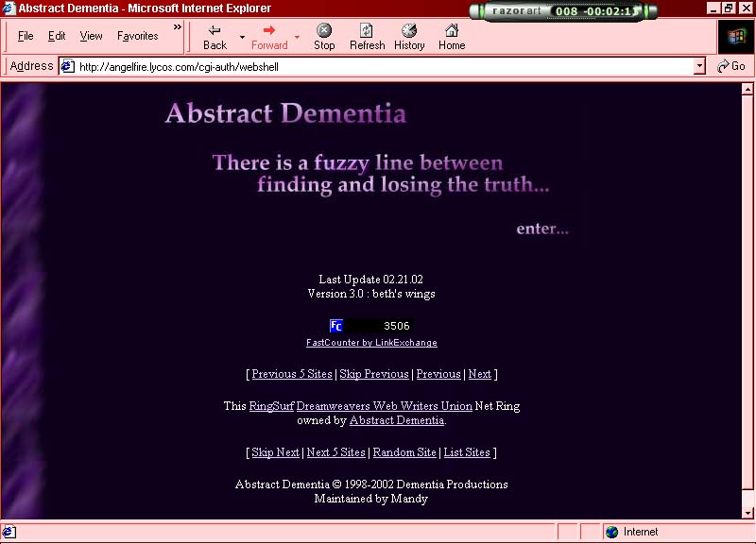Click the Go button beside the address bar
This screenshot has height=544, width=756.
coord(732,66)
